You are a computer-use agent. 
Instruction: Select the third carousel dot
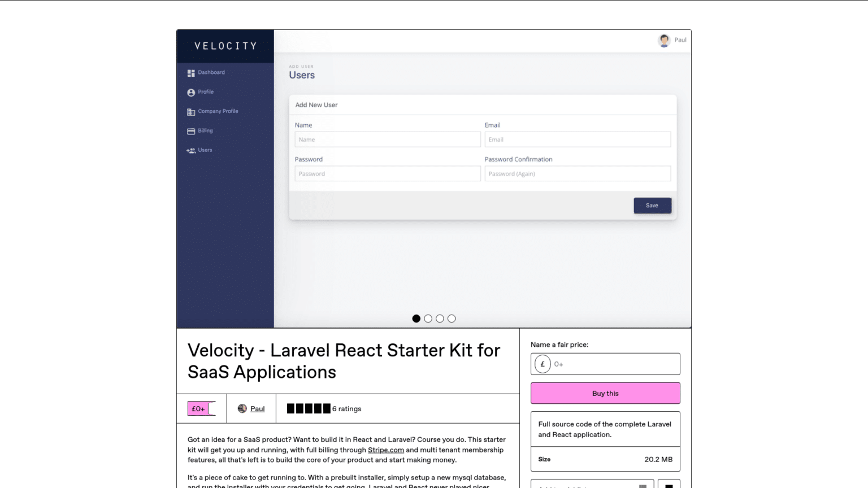(440, 319)
